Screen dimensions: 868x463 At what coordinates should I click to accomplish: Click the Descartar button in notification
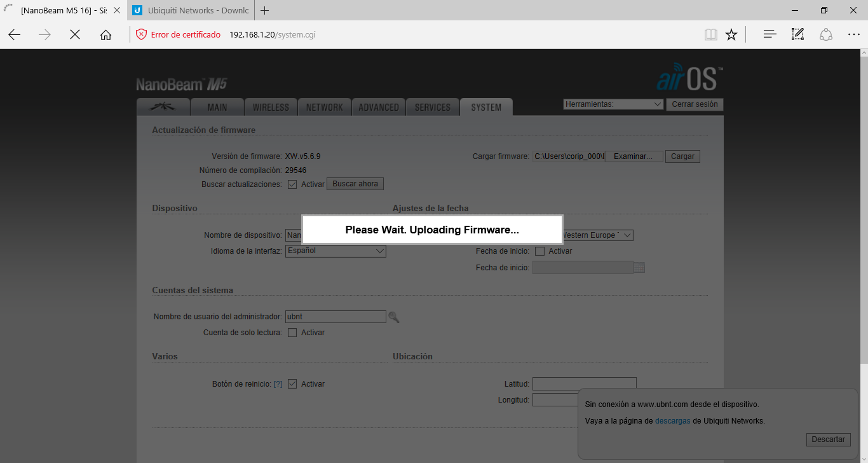coord(828,439)
